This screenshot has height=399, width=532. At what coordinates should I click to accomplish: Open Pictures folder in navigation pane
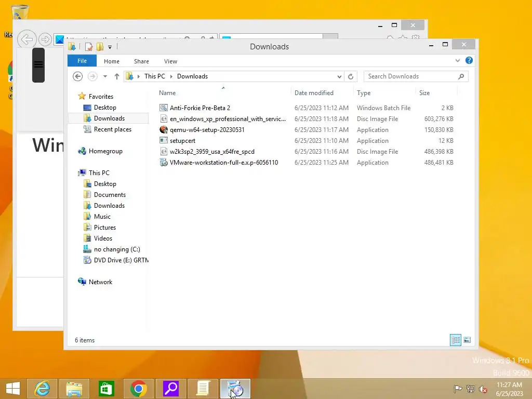105,228
